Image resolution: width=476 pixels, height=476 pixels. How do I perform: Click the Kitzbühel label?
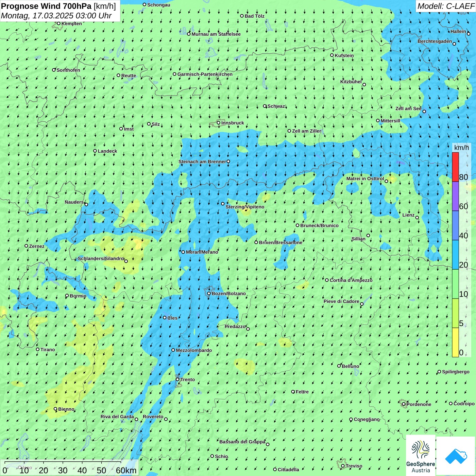(351, 82)
